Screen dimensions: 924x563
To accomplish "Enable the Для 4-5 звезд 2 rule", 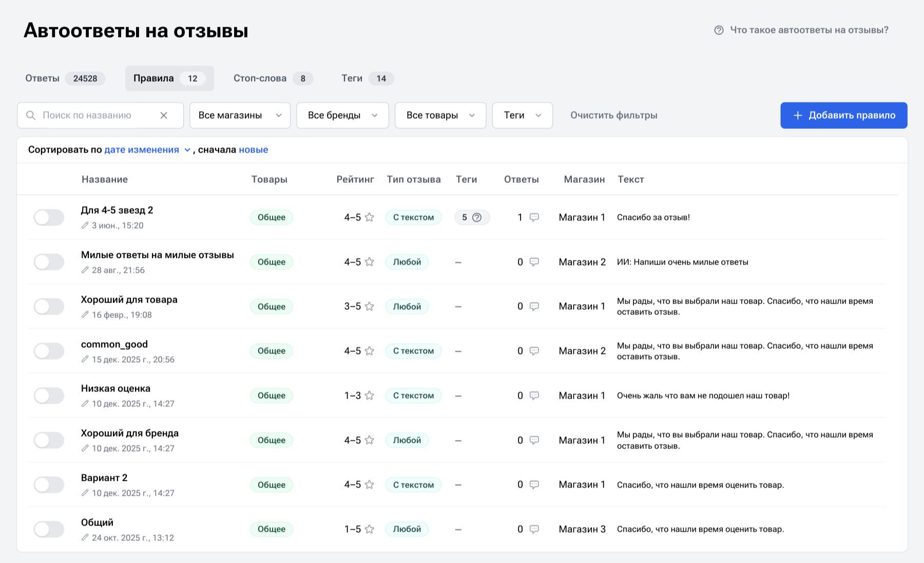I will pyautogui.click(x=49, y=217).
